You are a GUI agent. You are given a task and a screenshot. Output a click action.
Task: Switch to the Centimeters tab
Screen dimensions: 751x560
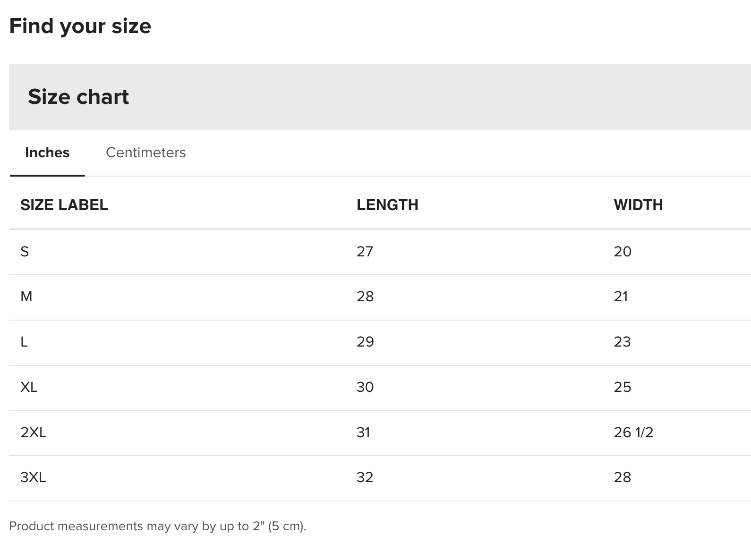[145, 153]
